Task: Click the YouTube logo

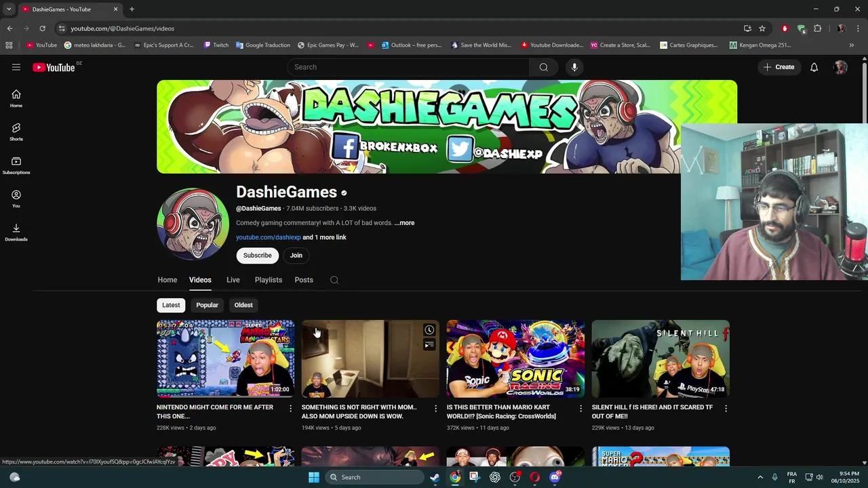Action: click(x=54, y=67)
